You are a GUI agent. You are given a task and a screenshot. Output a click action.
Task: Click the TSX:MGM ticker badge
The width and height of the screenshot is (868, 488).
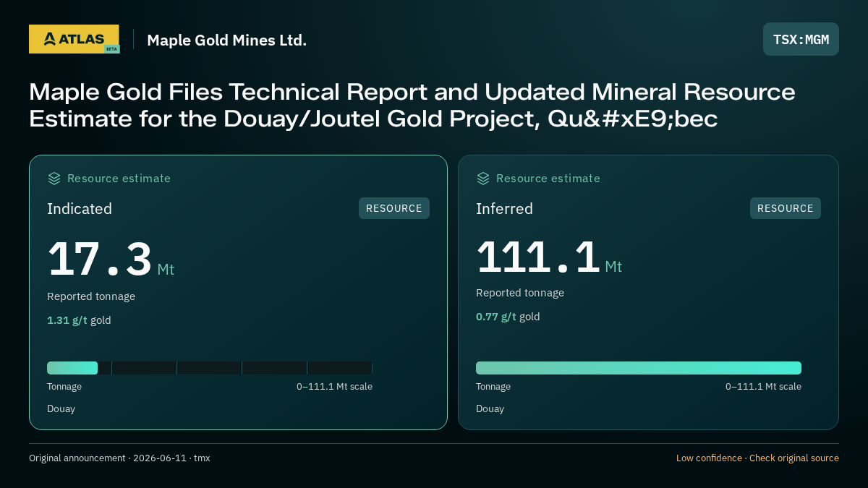click(x=801, y=39)
